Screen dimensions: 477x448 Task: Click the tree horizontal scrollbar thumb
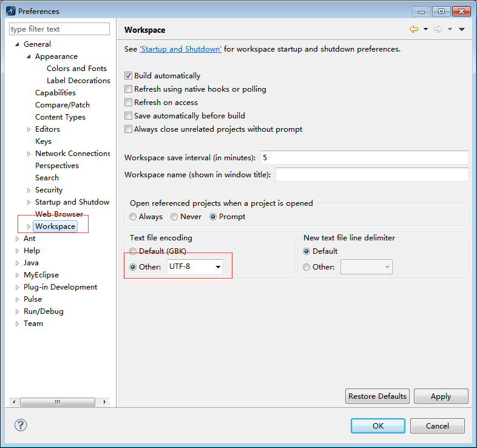(x=58, y=402)
